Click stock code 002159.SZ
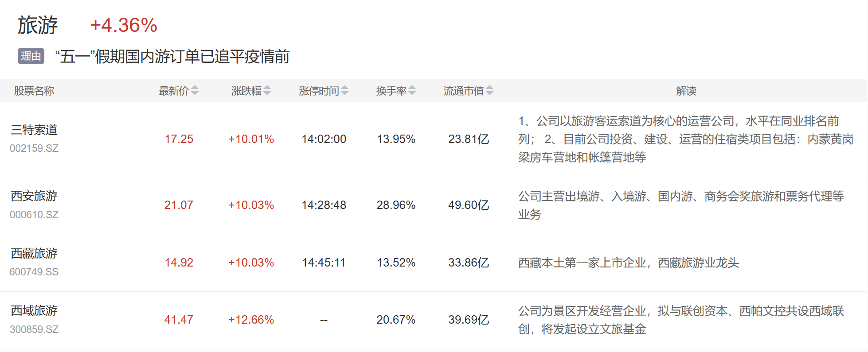The image size is (868, 352). (34, 148)
